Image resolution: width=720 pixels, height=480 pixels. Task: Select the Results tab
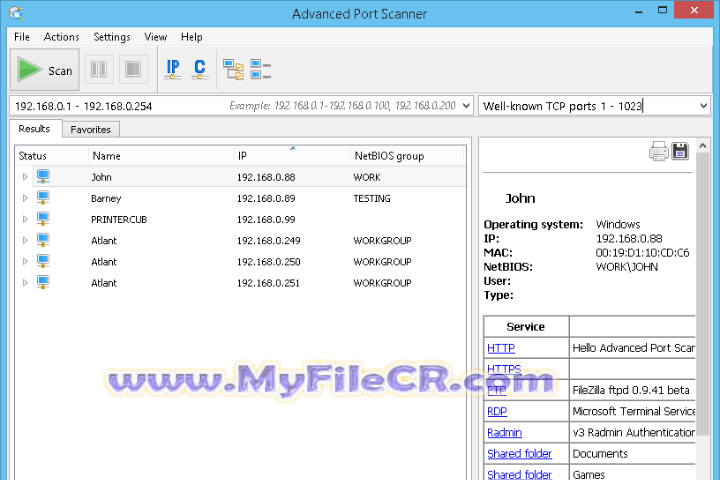tap(34, 129)
